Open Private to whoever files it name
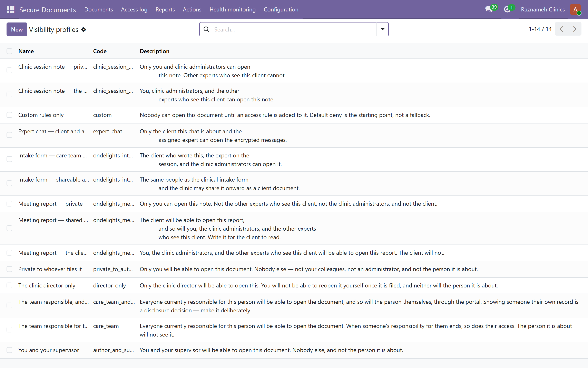This screenshot has height=368, width=588. [50, 269]
